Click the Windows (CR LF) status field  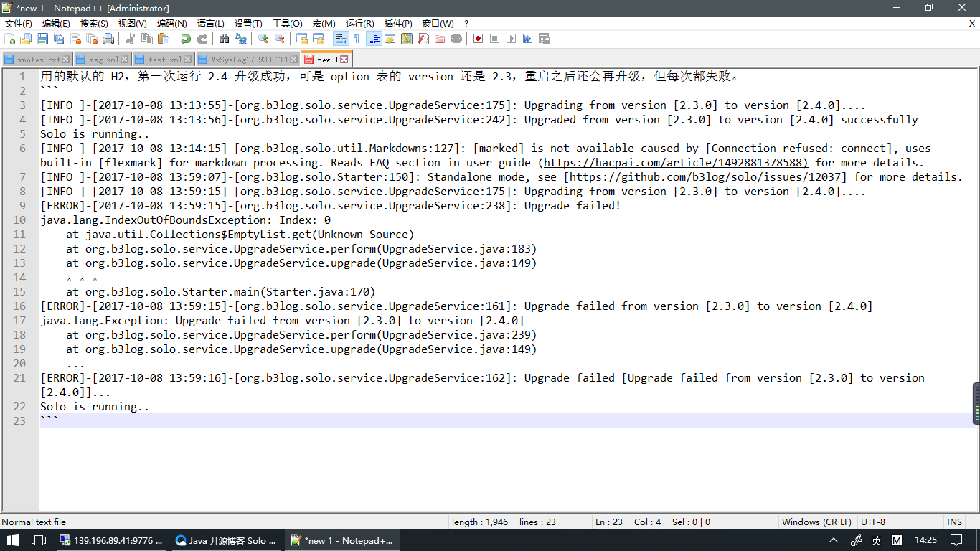coord(816,522)
